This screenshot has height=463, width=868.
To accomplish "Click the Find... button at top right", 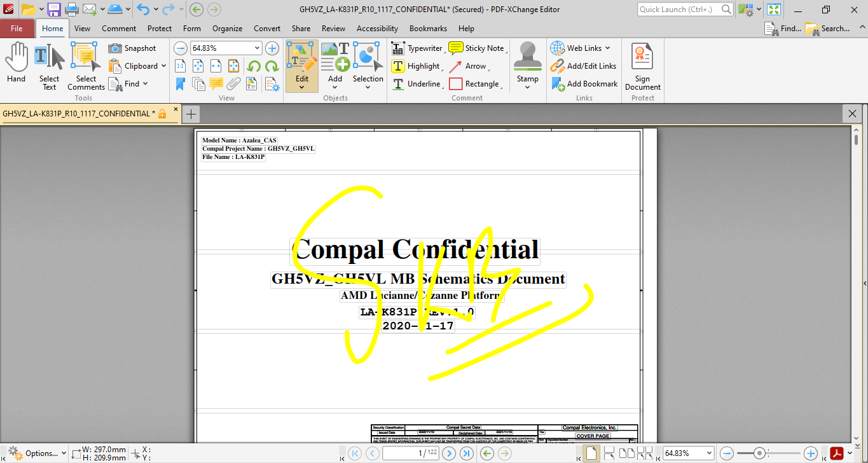I will pos(783,29).
